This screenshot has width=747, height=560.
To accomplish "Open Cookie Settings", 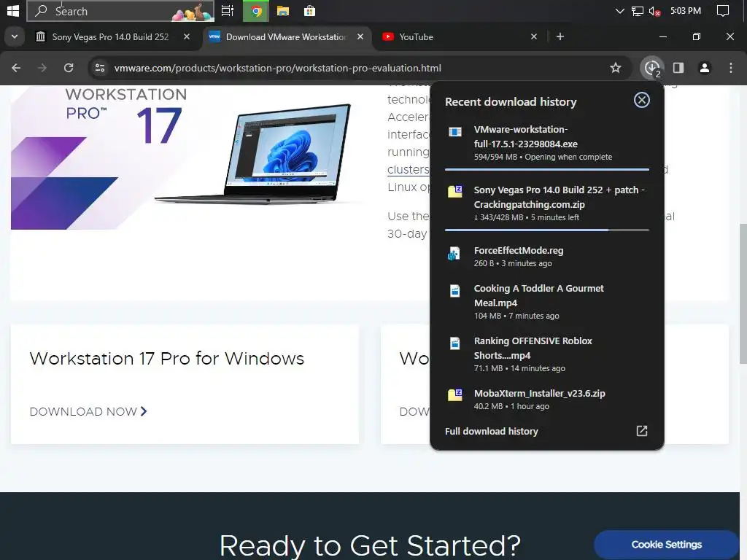I will tap(666, 544).
